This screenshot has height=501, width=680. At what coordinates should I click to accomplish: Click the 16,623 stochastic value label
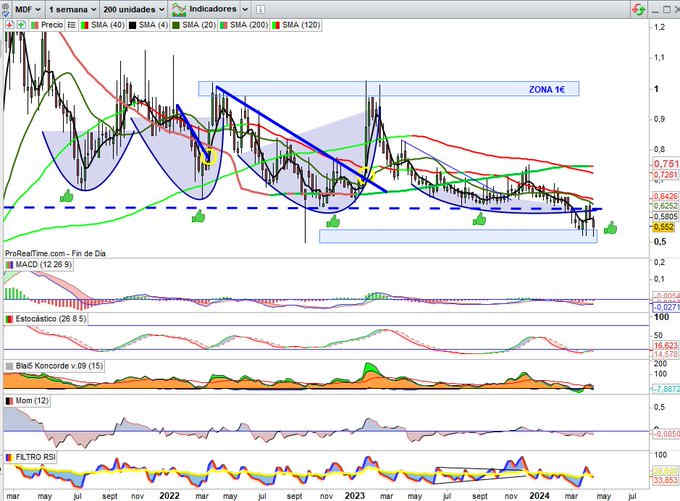click(666, 346)
